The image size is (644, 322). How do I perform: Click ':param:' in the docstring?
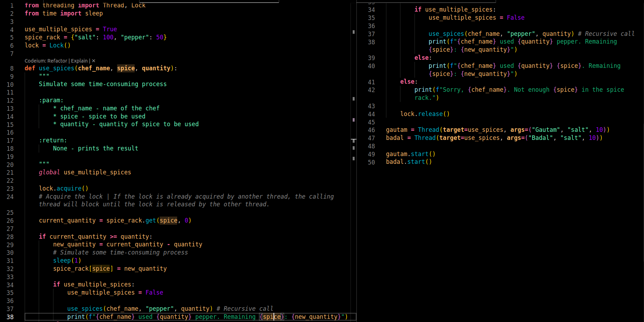(x=51, y=100)
